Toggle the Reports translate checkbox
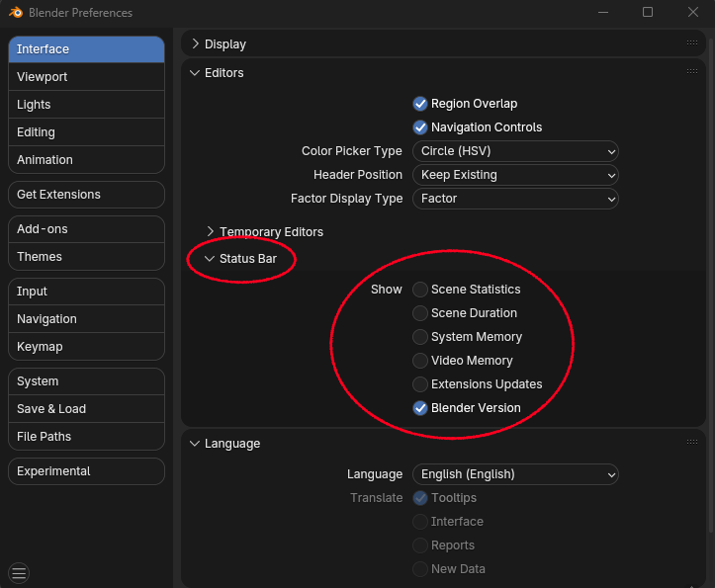This screenshot has height=588, width=715. pos(420,546)
